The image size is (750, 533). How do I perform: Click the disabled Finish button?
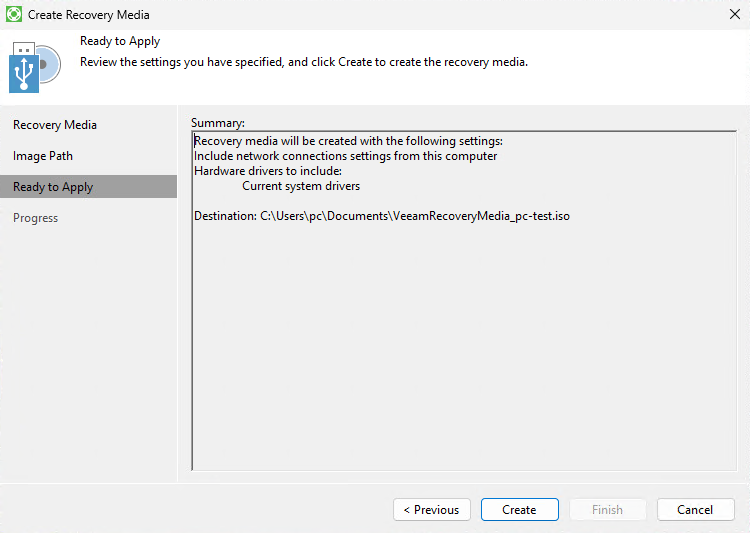[x=607, y=510]
